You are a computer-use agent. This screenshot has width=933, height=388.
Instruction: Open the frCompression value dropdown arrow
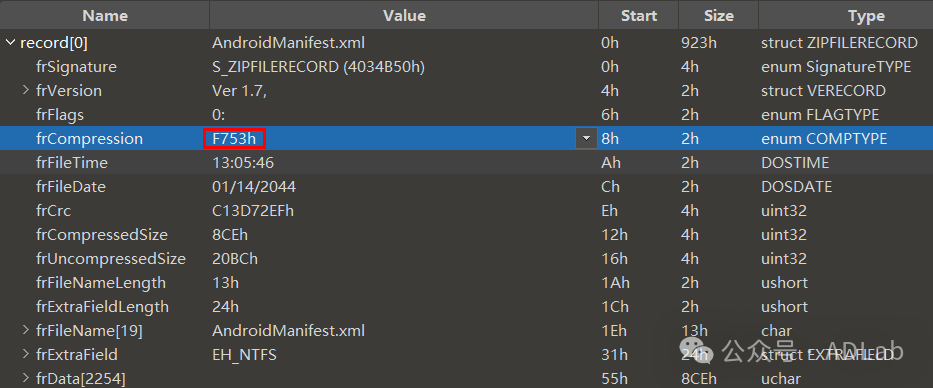(587, 139)
